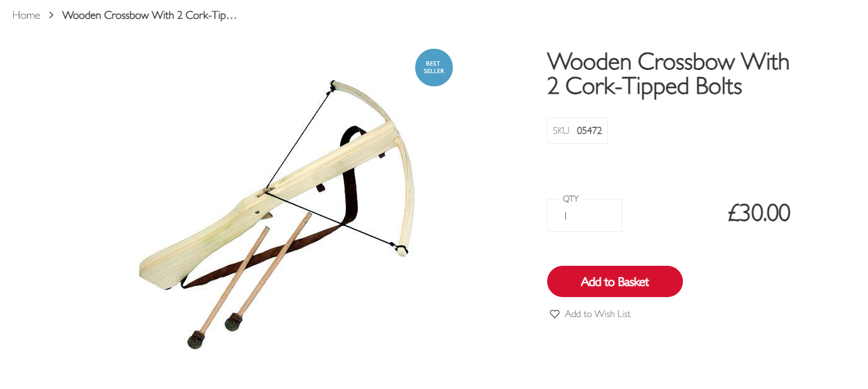Click the QTY label above the field
The image size is (868, 389).
[570, 199]
